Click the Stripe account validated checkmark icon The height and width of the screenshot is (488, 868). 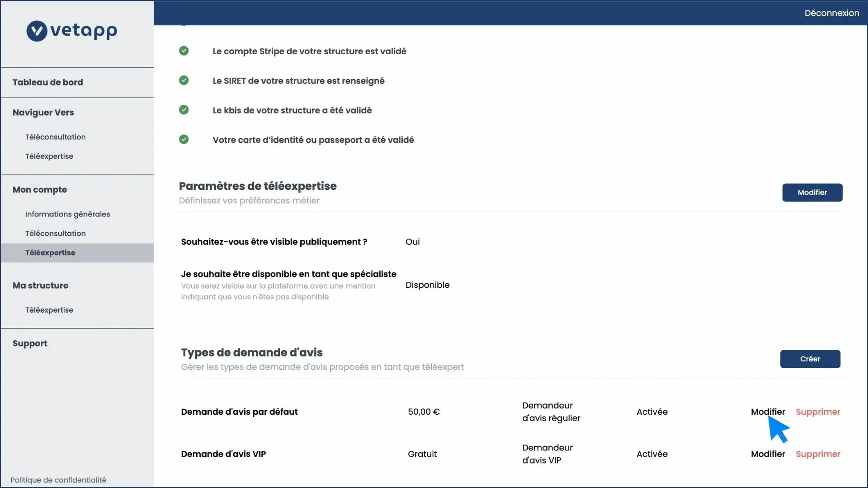pyautogui.click(x=184, y=51)
